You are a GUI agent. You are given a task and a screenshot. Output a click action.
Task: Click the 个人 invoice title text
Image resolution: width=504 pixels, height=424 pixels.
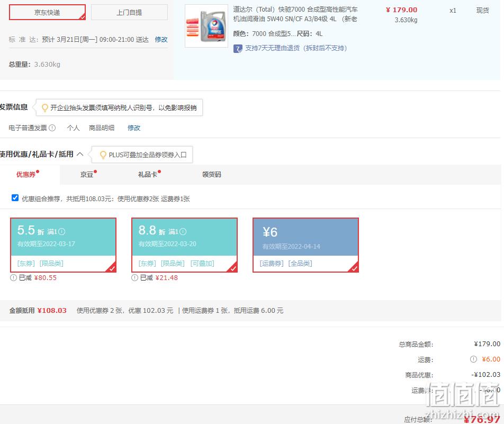[x=73, y=128]
